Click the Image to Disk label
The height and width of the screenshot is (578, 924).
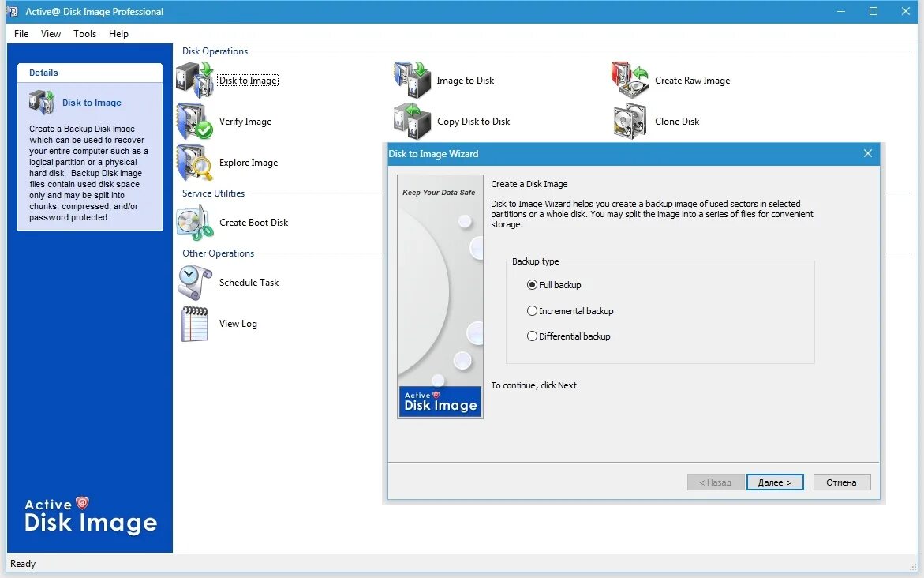(x=466, y=81)
